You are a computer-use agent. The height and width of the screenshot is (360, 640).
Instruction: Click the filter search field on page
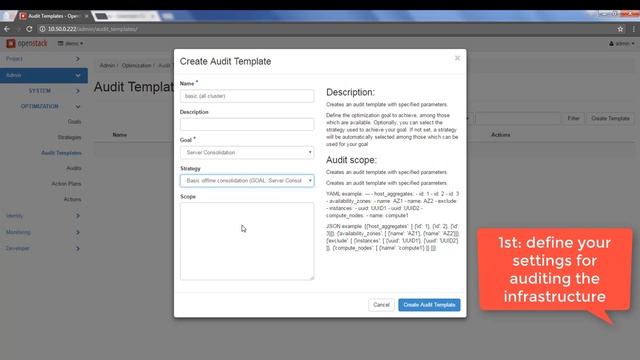(x=518, y=118)
